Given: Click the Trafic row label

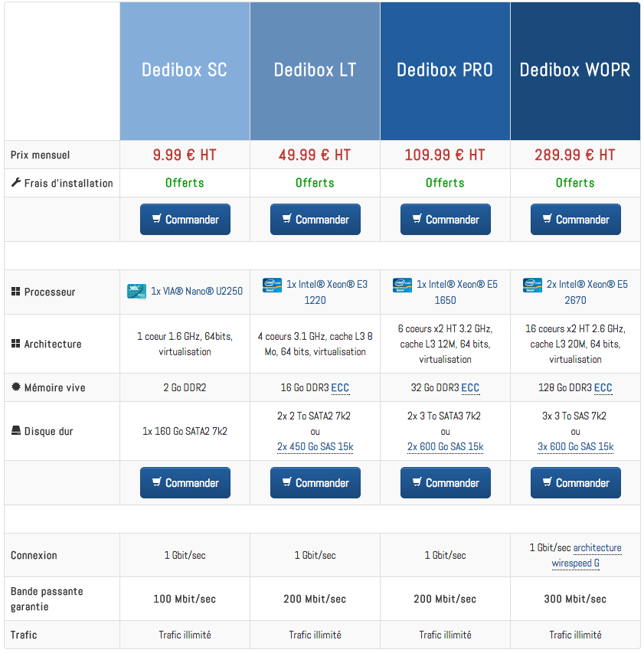Looking at the screenshot, I should click(24, 635).
